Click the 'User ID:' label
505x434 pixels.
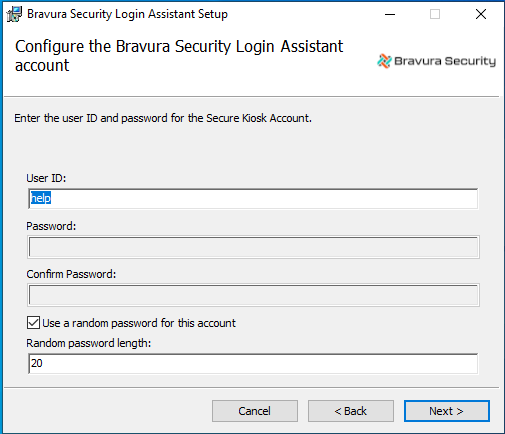tap(46, 178)
